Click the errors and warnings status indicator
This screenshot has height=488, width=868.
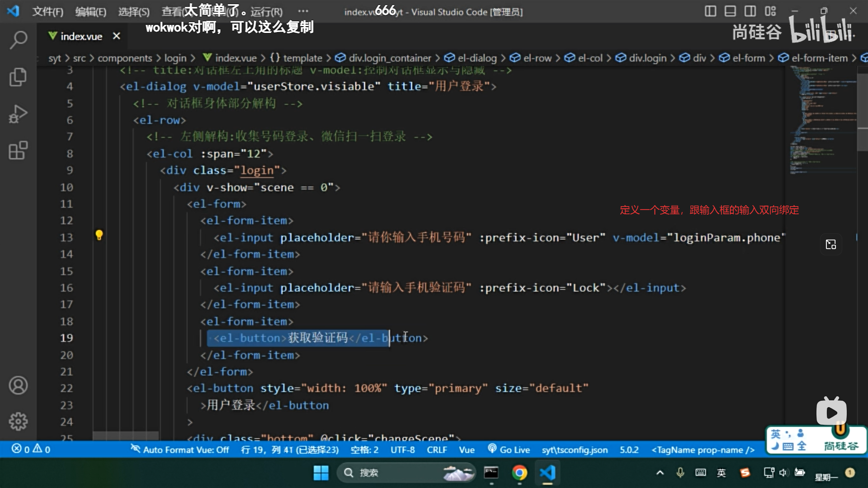[31, 449]
